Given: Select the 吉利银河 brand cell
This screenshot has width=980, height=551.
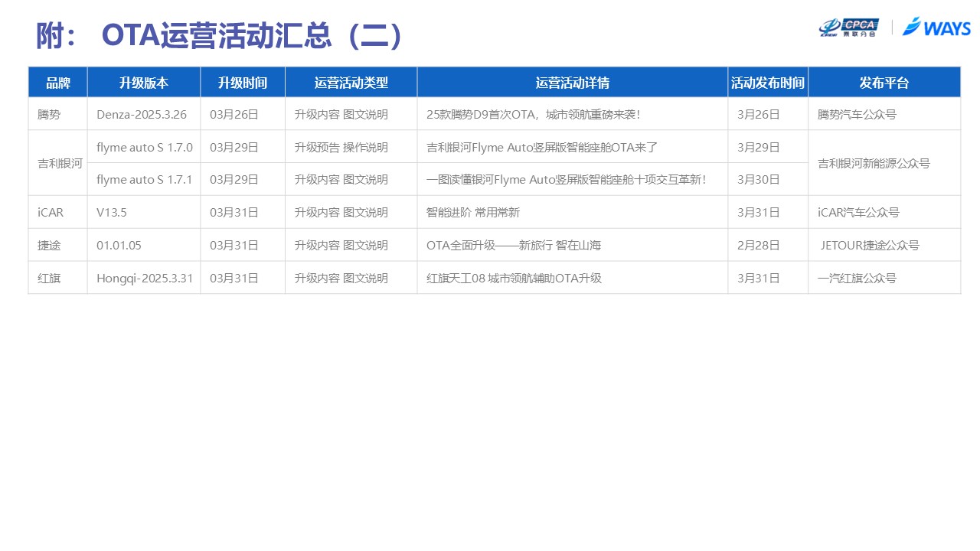Looking at the screenshot, I should [x=58, y=163].
